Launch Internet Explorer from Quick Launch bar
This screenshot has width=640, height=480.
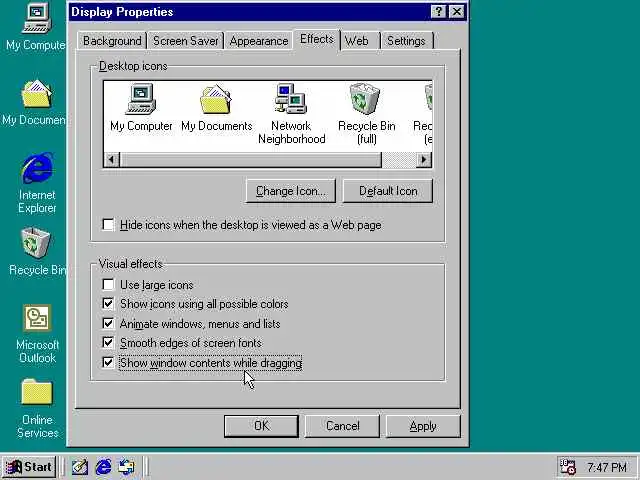103,467
